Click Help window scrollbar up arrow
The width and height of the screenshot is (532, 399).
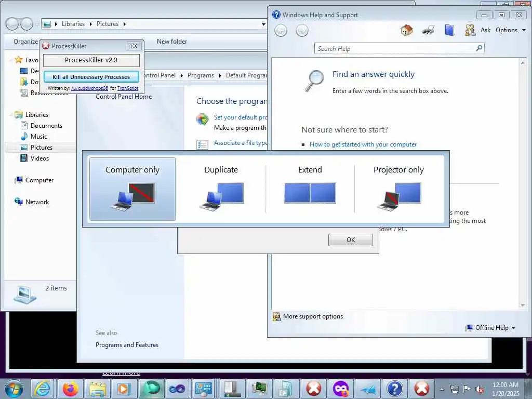pos(523,63)
